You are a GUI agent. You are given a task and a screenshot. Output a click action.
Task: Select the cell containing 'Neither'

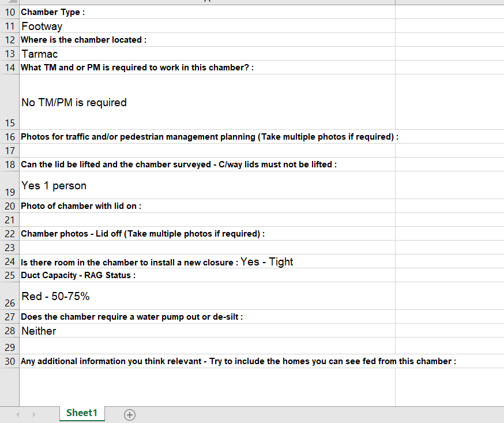point(208,331)
